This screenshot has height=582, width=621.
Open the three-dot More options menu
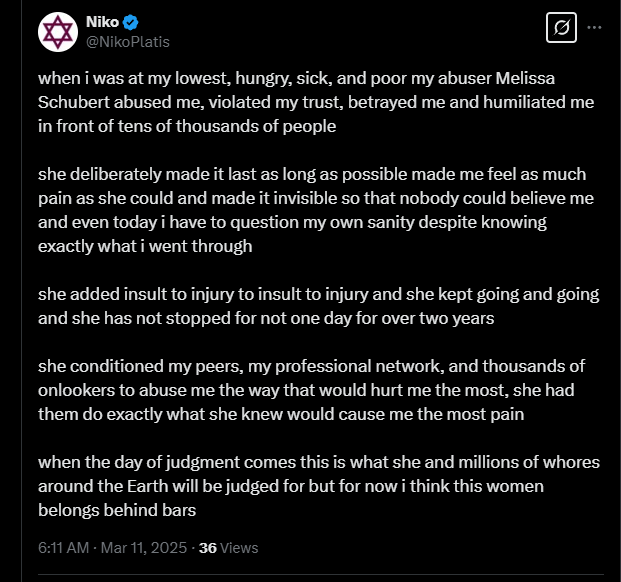pyautogui.click(x=594, y=27)
